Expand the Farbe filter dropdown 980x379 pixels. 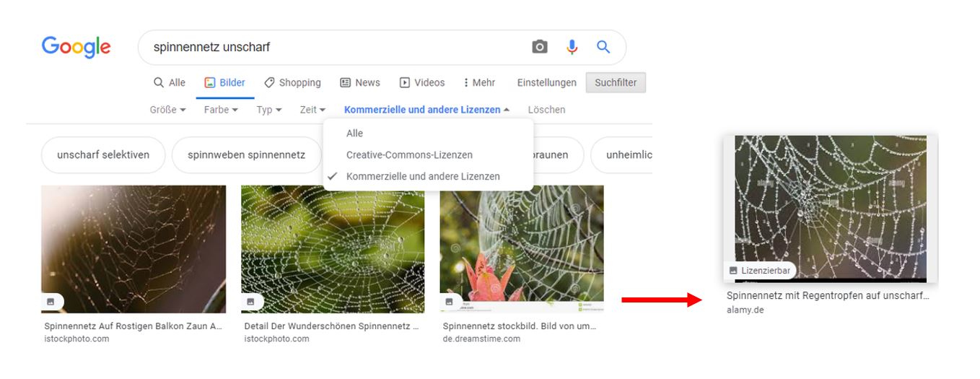click(221, 110)
